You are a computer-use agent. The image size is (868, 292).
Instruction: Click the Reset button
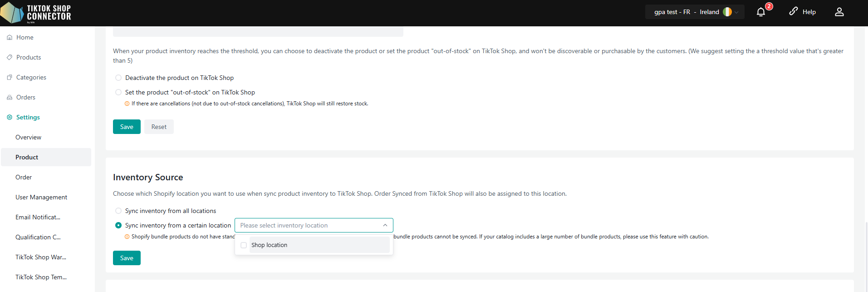click(159, 127)
